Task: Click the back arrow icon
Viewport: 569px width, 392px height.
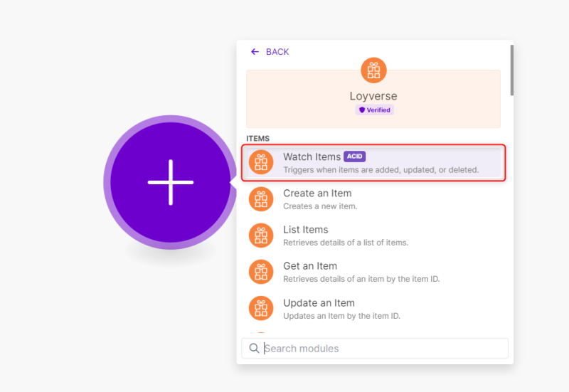Action: [x=255, y=52]
